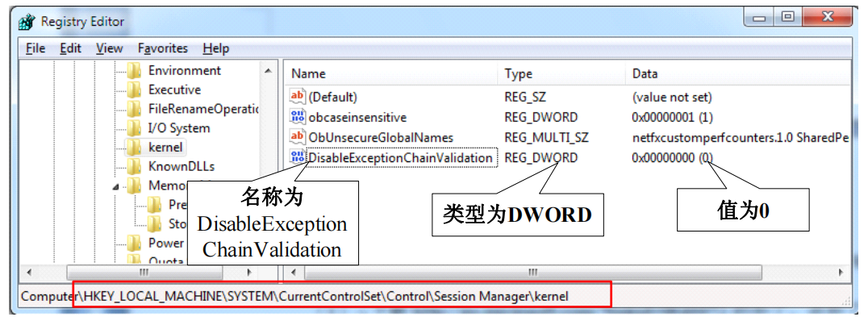Select the DisableExceptionChainValidation DWORD icon
This screenshot has height=317, width=868.
click(x=298, y=157)
